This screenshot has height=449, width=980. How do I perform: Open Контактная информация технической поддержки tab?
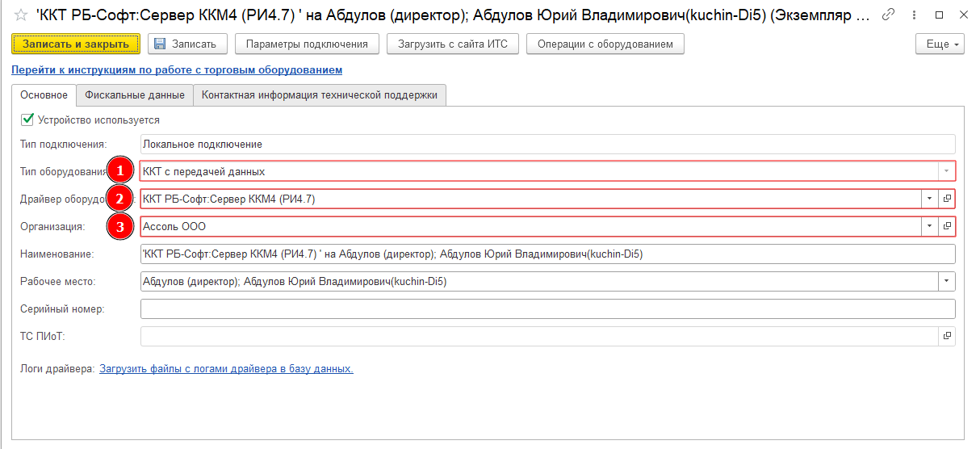(320, 95)
